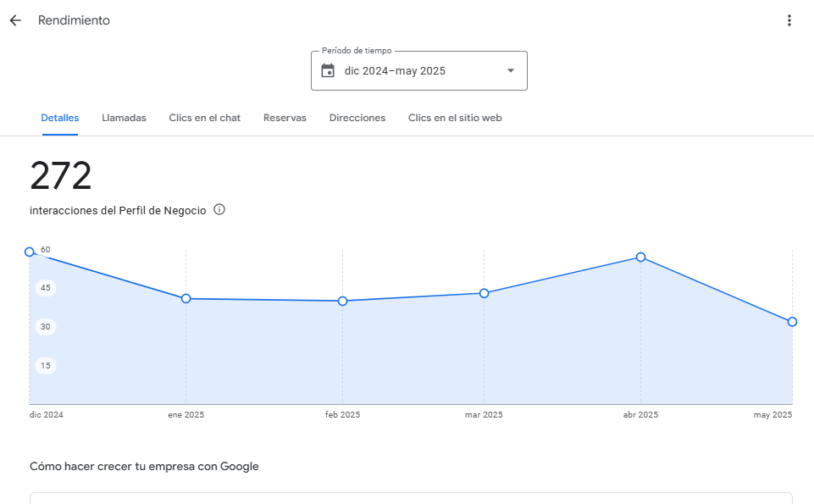Click the info icon beside interacciones del Perfil
The width and height of the screenshot is (814, 504).
coord(219,210)
